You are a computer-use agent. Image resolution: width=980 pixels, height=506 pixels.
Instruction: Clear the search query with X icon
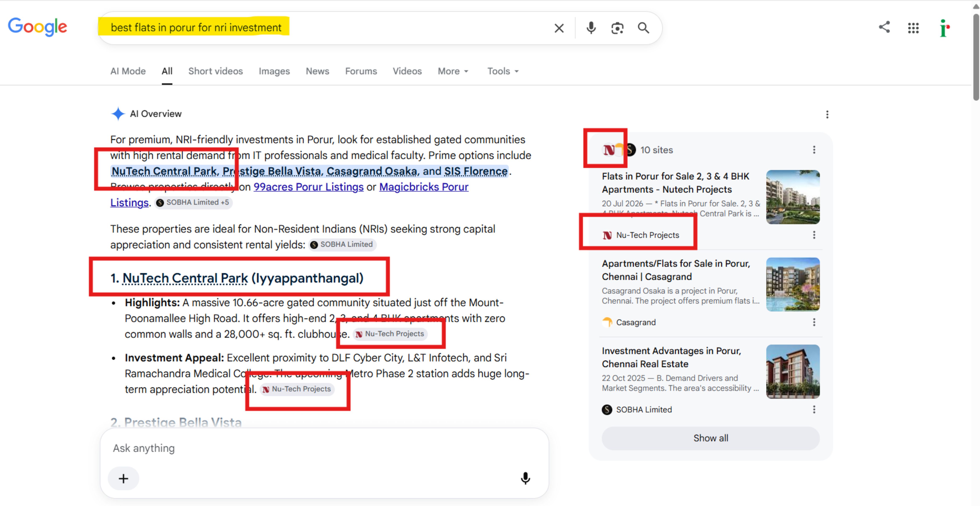tap(559, 28)
